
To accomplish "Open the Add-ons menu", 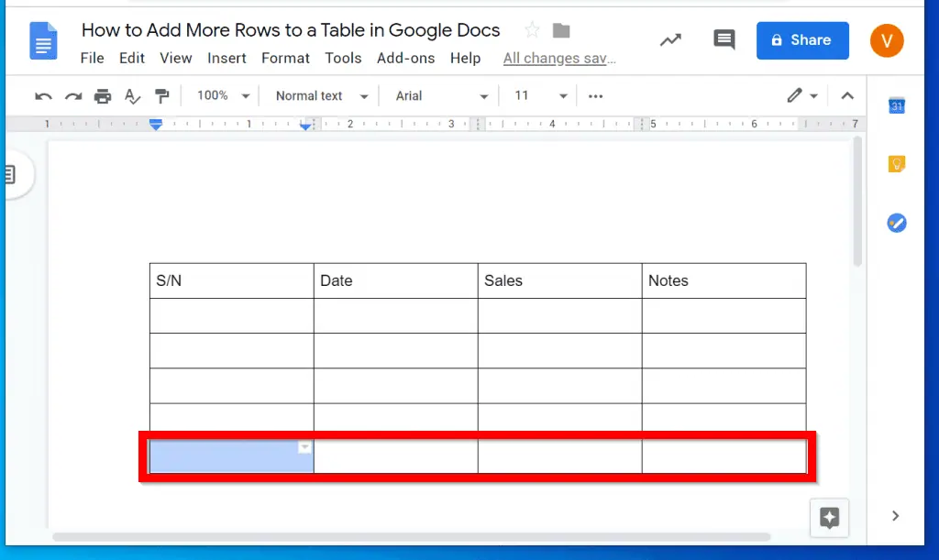I will pos(405,58).
